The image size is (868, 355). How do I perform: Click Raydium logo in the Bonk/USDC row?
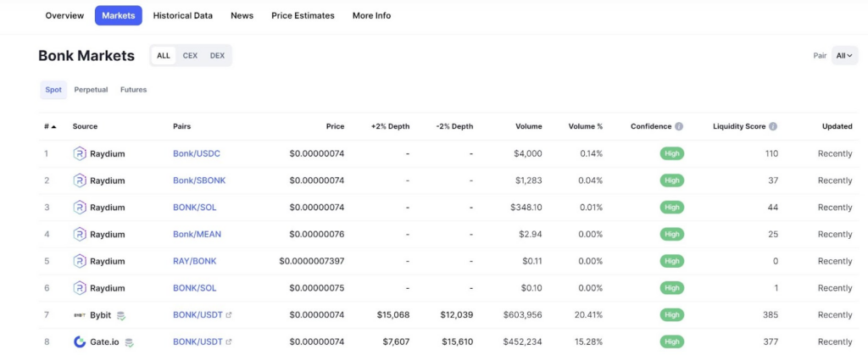tap(80, 153)
